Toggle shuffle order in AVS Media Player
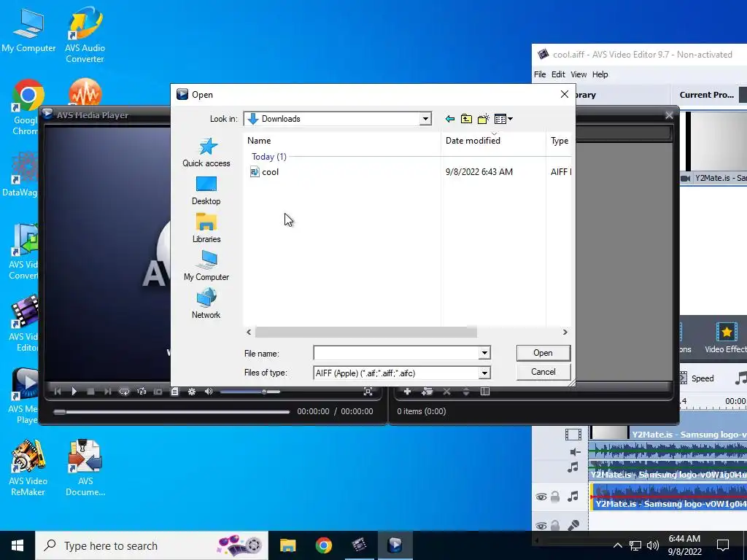The height and width of the screenshot is (560, 747). pos(142,392)
